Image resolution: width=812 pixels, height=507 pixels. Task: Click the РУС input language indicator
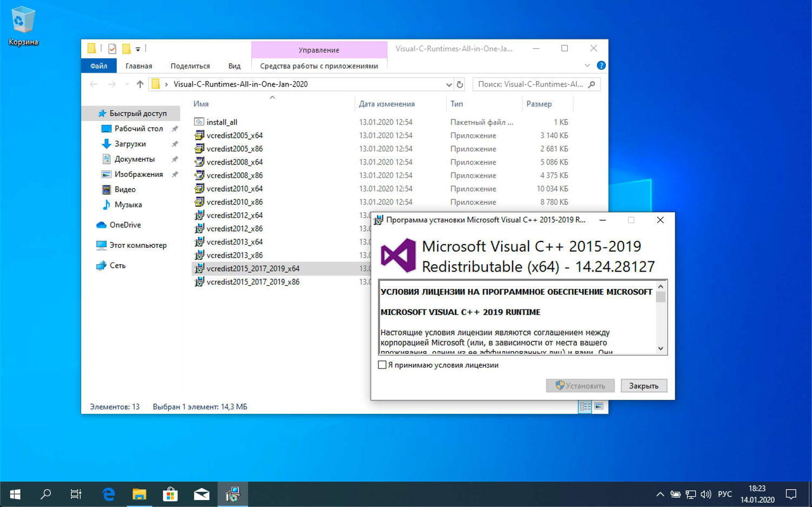(x=725, y=494)
